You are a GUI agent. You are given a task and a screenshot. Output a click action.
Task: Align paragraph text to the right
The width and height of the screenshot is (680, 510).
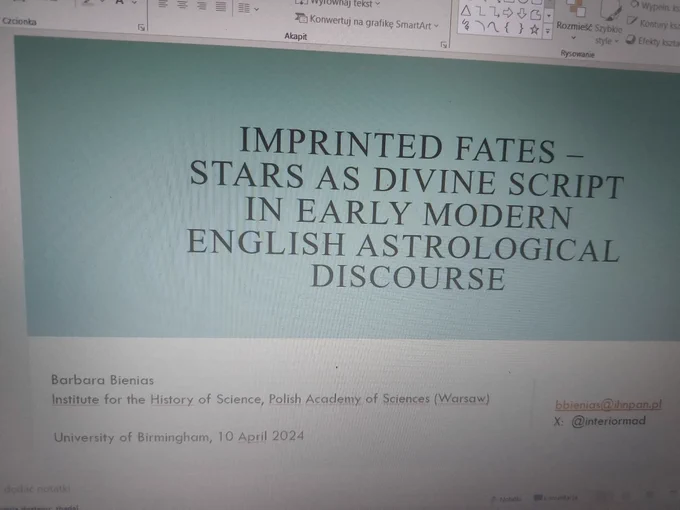(202, 6)
